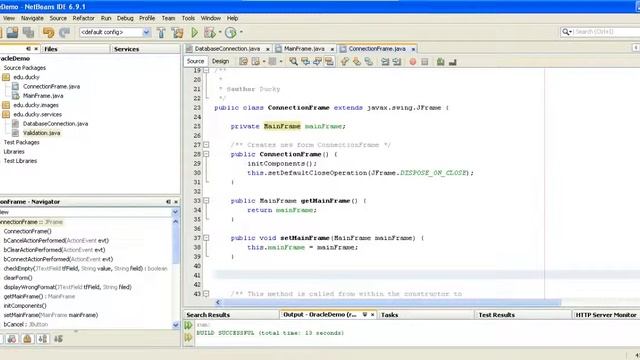The width and height of the screenshot is (640, 360).
Task: Select initComponents() in Navigator list
Action: click(25, 306)
